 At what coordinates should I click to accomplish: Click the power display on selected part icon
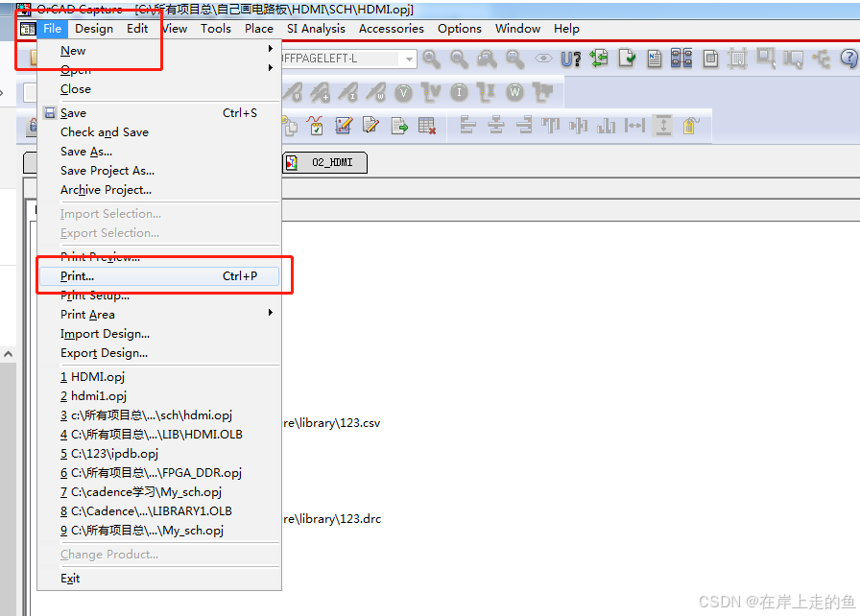click(x=542, y=93)
